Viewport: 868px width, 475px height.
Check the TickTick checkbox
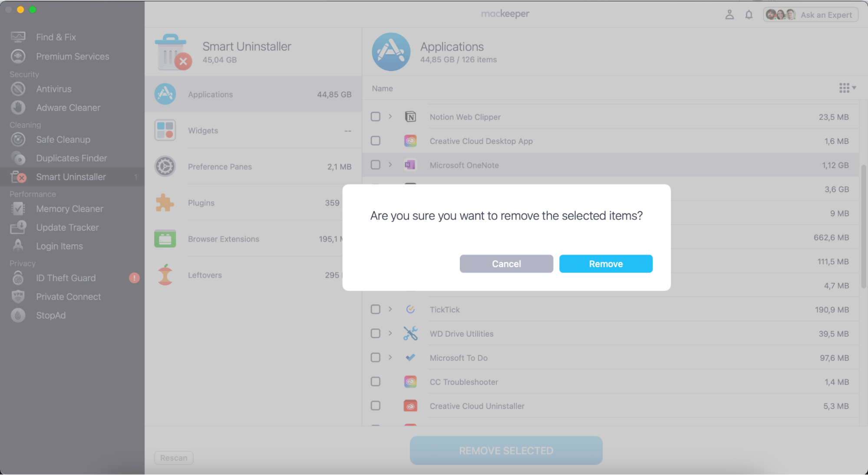coord(376,309)
